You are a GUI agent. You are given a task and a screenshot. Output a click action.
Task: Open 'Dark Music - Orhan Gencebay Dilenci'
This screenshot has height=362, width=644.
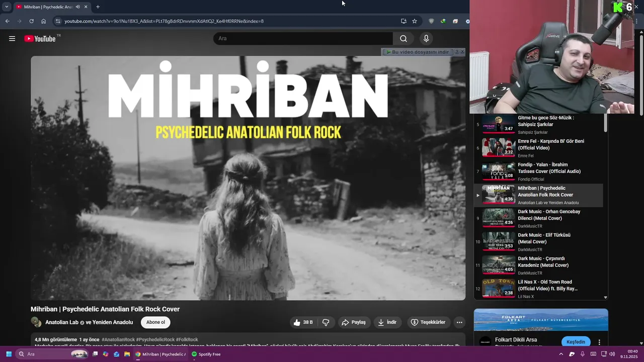(x=549, y=215)
